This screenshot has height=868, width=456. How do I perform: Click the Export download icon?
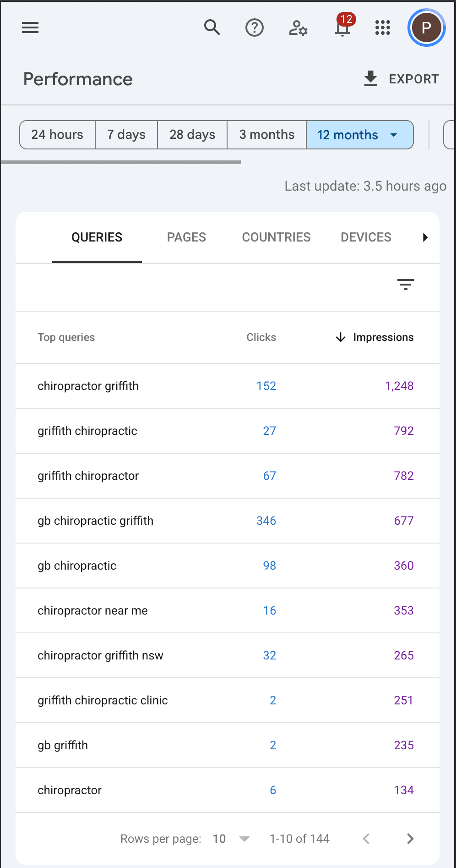(x=370, y=79)
